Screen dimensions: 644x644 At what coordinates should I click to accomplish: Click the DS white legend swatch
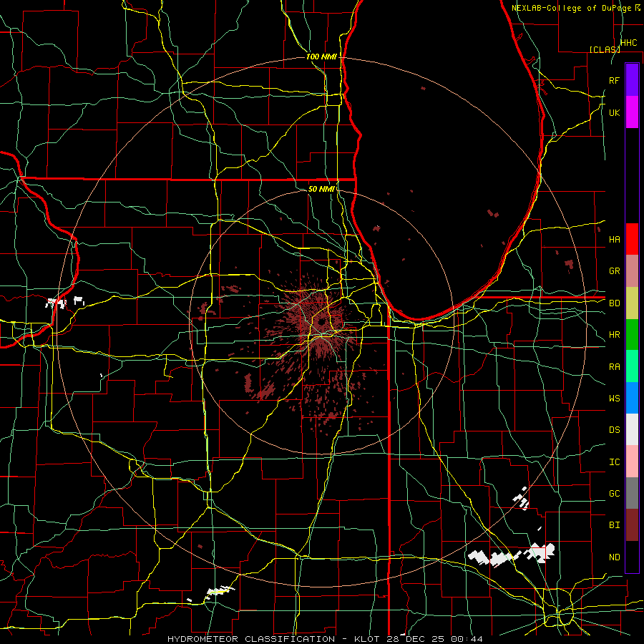point(632,429)
